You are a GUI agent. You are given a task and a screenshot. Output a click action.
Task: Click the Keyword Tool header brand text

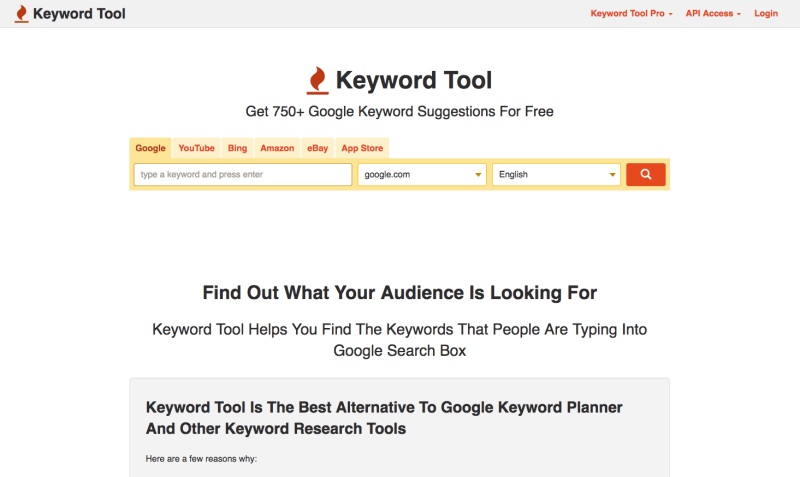pyautogui.click(x=79, y=14)
